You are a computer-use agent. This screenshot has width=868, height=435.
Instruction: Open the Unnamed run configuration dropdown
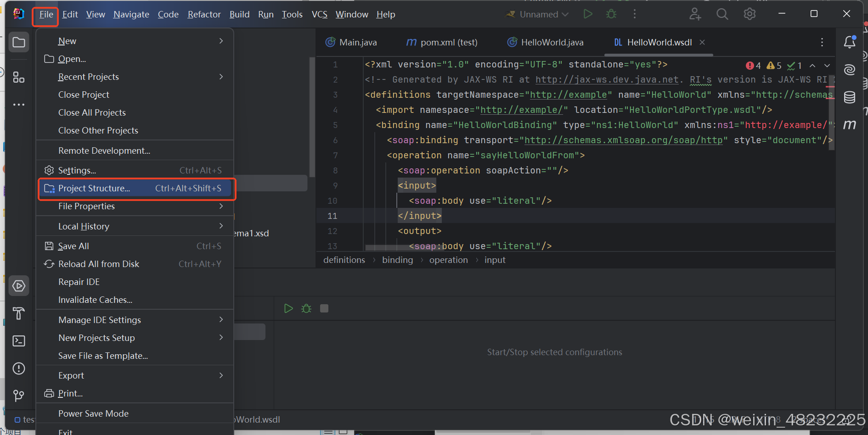[x=537, y=14]
